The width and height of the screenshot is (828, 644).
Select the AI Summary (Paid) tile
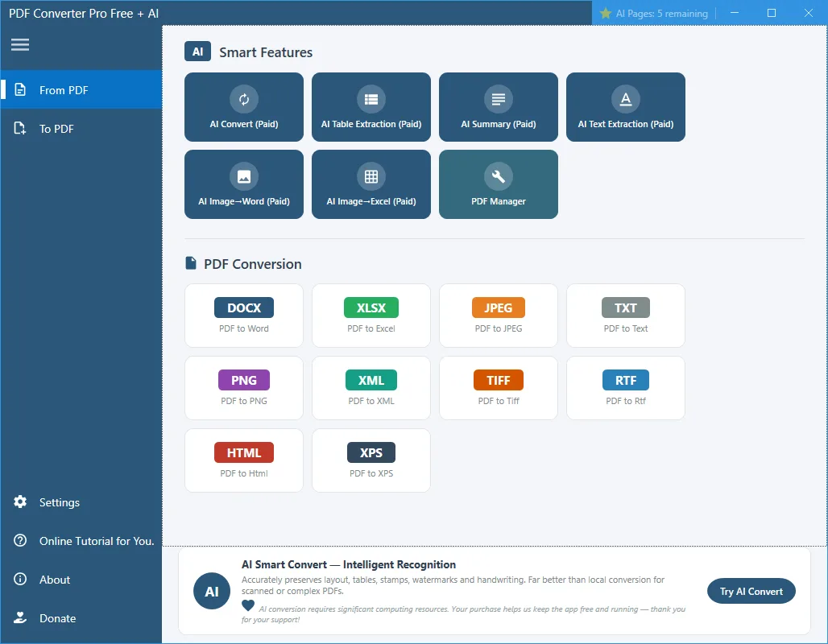(499, 106)
